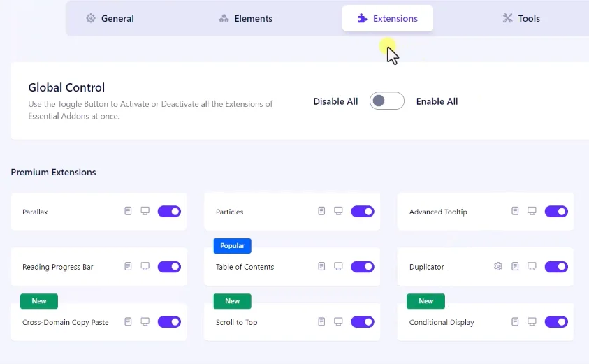Open Particles demo monitor icon
The width and height of the screenshot is (589, 364).
coord(338,211)
